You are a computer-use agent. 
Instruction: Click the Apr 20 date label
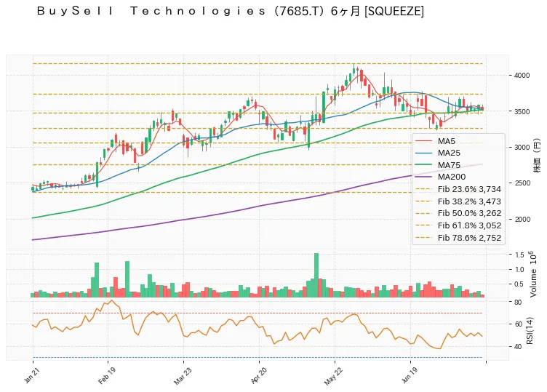[258, 375]
